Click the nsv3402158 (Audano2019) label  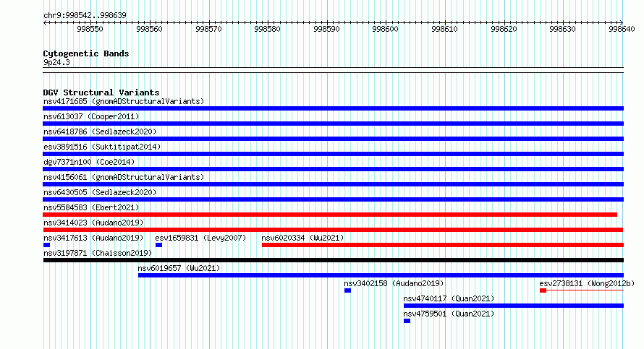[394, 283]
